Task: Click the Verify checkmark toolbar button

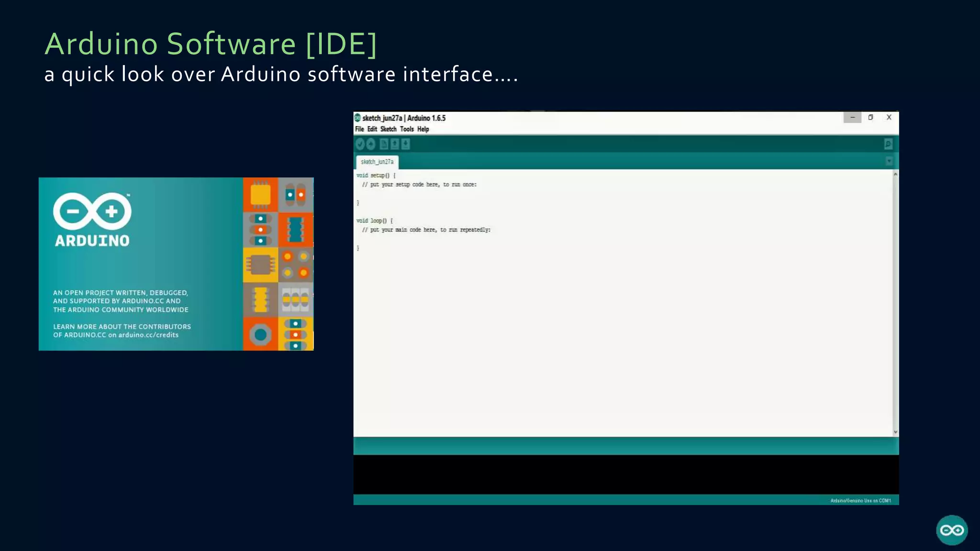Action: pos(360,144)
